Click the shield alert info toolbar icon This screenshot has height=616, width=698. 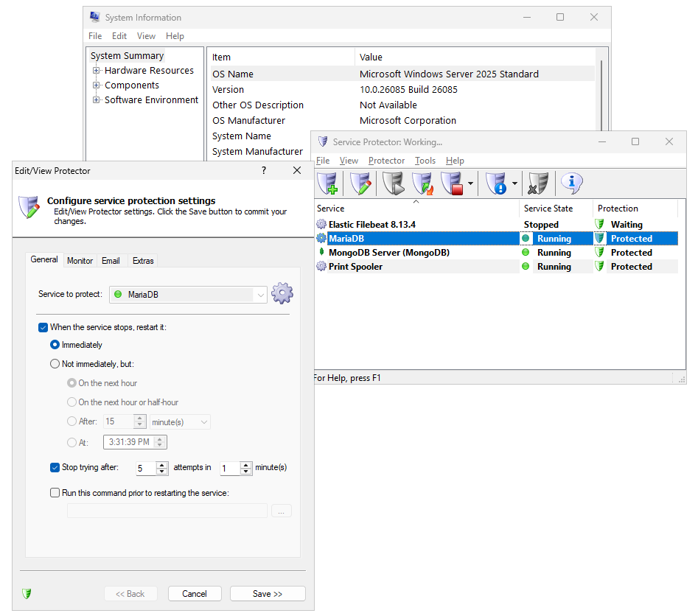[x=496, y=183]
